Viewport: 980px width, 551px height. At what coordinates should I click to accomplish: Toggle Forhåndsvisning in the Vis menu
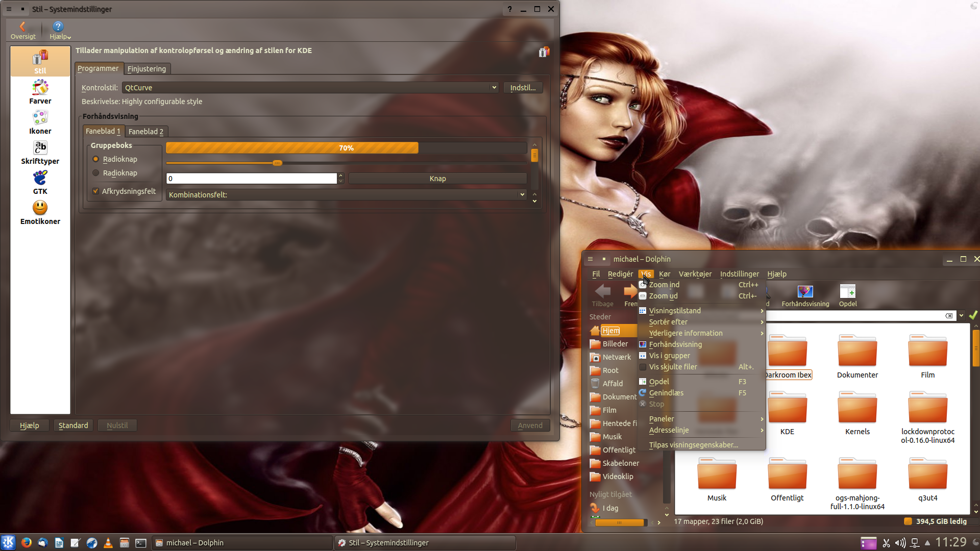tap(701, 344)
